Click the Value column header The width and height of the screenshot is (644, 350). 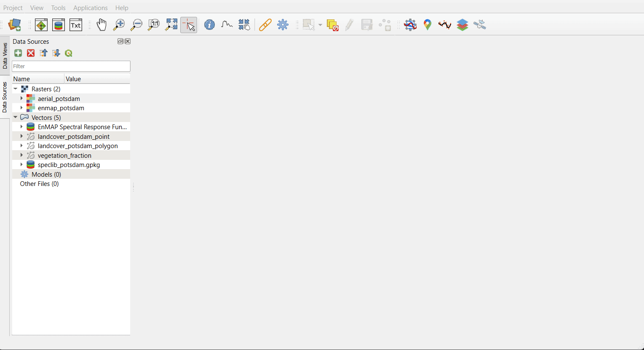97,79
